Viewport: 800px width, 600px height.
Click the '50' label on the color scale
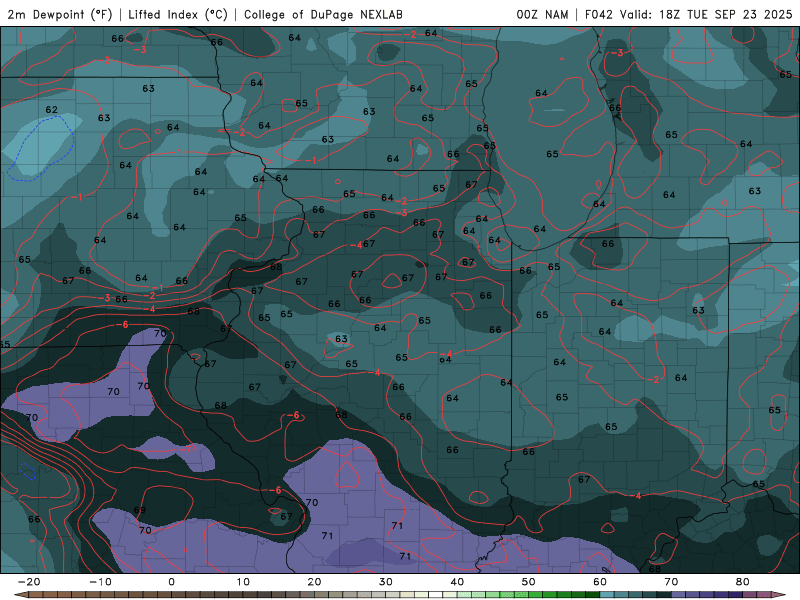pyautogui.click(x=529, y=582)
